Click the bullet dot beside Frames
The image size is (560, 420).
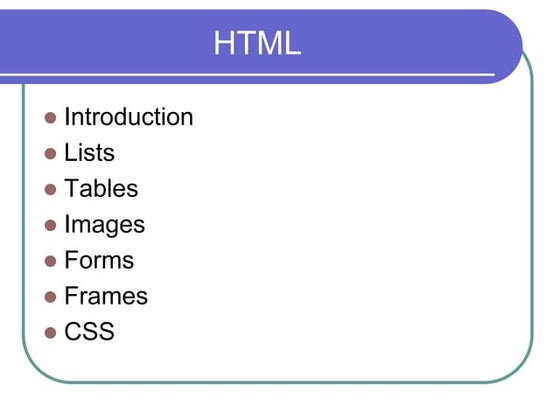[50, 297]
